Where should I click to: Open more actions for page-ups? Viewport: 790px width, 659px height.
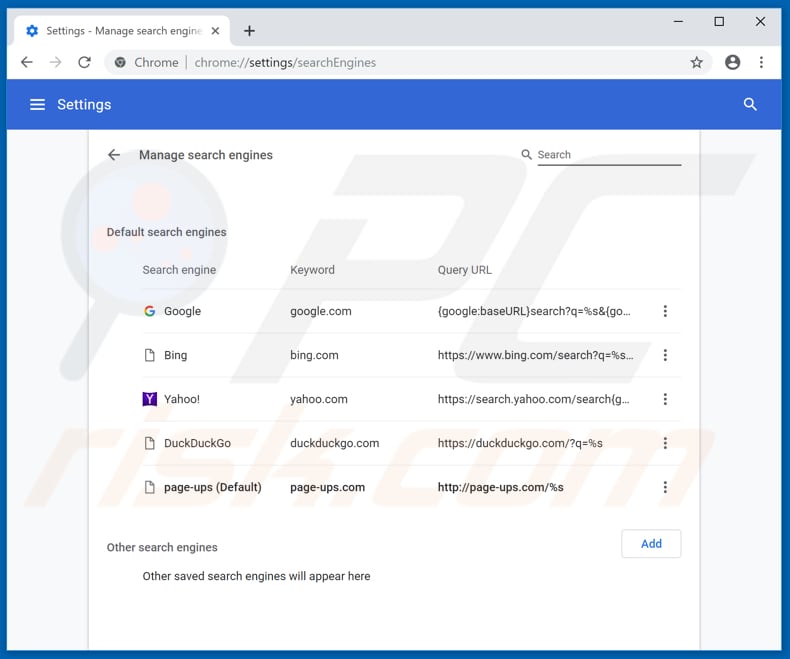tap(665, 487)
